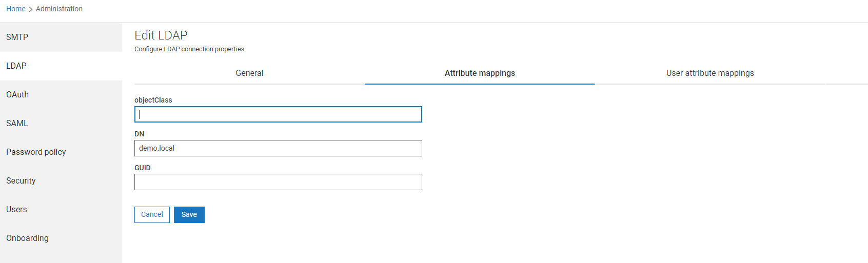Click the Home breadcrumb link
The image size is (868, 263).
(16, 9)
